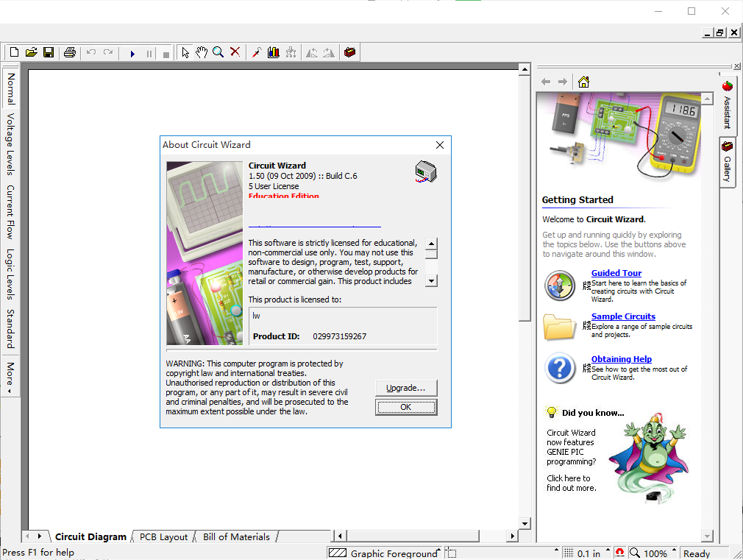Open the 100% zoom level dropdown
The image size is (743, 560).
tap(673, 550)
